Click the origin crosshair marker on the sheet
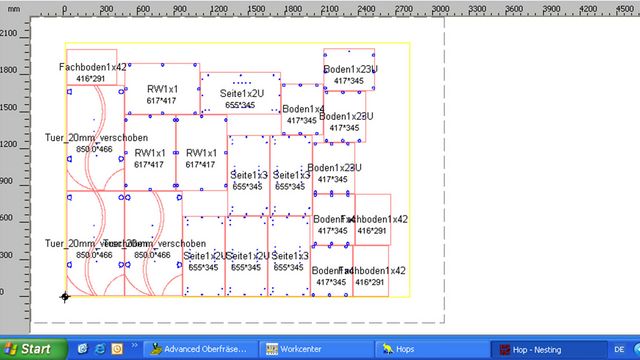This screenshot has width=640, height=360. tap(65, 297)
